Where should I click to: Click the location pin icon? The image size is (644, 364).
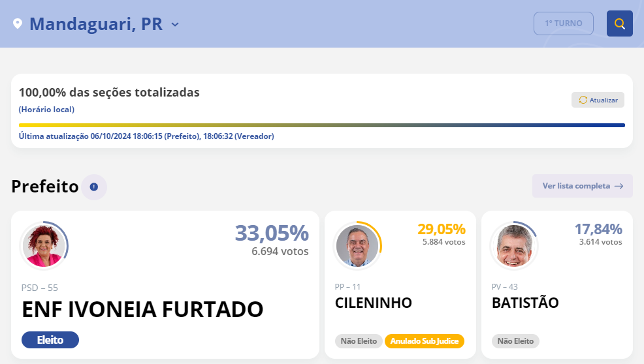[18, 24]
